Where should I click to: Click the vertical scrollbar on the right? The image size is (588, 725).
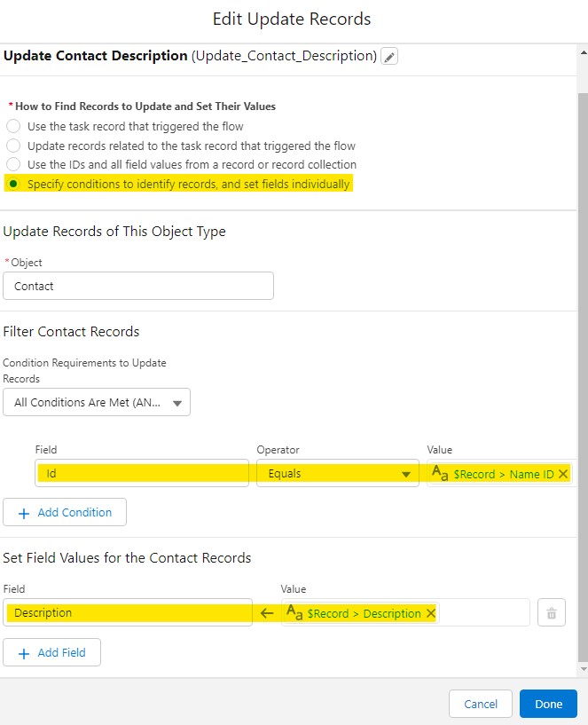click(582, 355)
